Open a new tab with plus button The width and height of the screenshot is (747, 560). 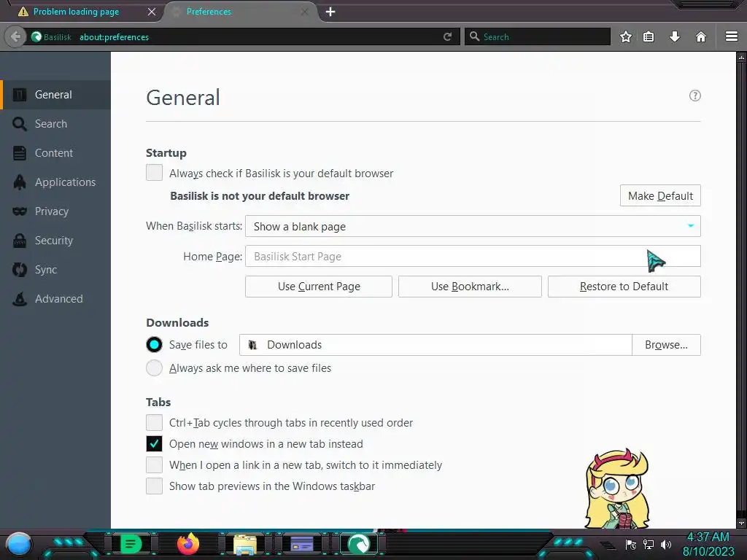tap(330, 12)
